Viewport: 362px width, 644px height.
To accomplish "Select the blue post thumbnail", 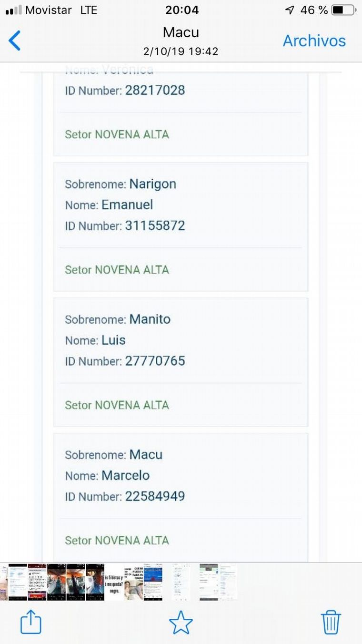I will tap(153, 582).
